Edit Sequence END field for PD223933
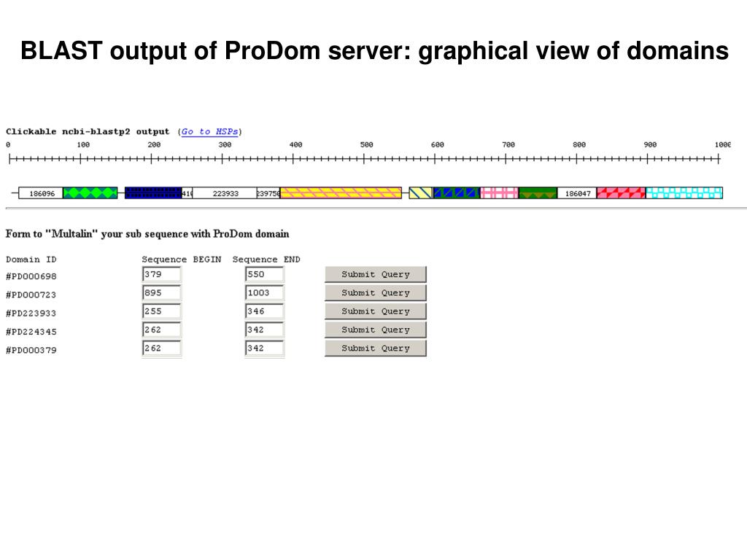Screen dimensions: 747x560 point(264,311)
